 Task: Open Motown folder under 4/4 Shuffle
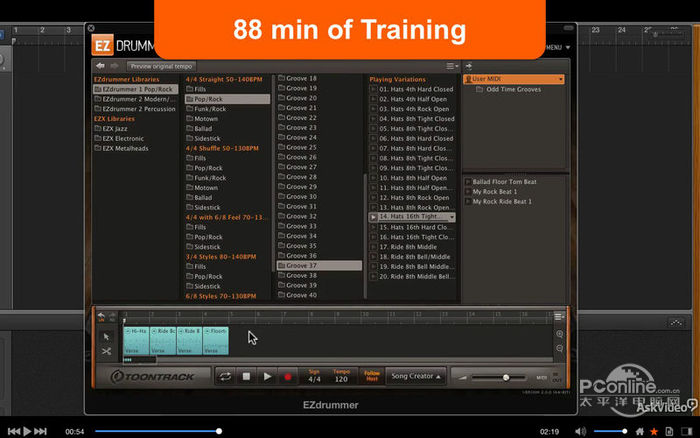[202, 188]
